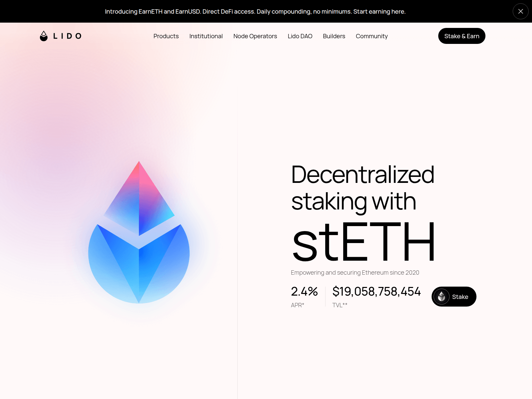The image size is (532, 399).
Task: Select the $19,058,758,454 TVL figure
Action: (x=376, y=292)
